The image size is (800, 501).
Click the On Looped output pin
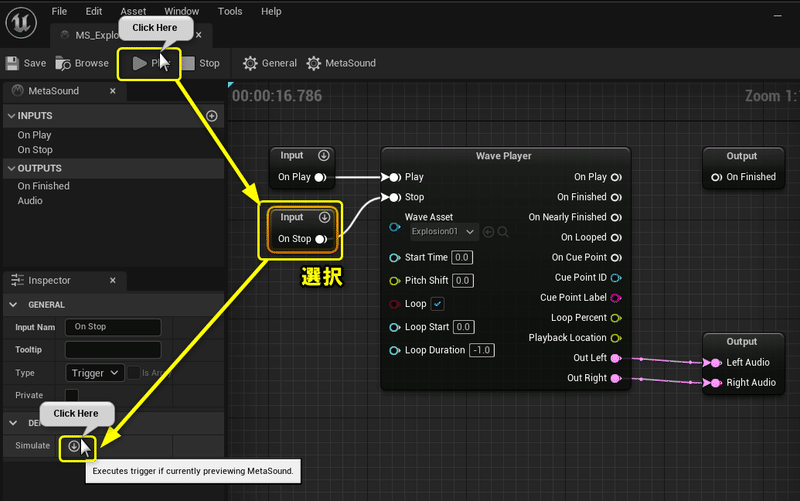616,237
